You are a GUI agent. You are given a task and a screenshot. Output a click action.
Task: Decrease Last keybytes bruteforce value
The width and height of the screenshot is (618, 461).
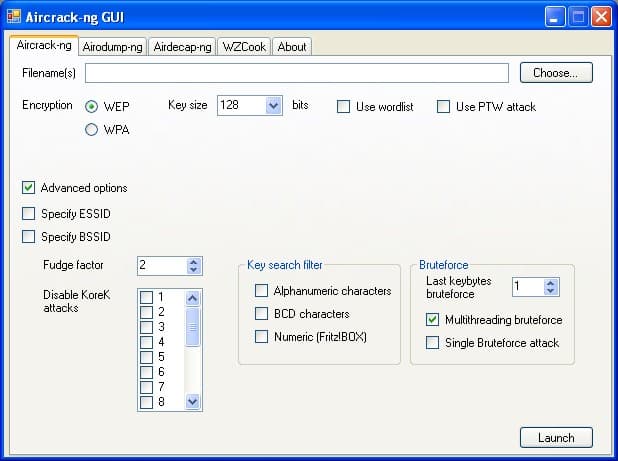click(x=551, y=291)
